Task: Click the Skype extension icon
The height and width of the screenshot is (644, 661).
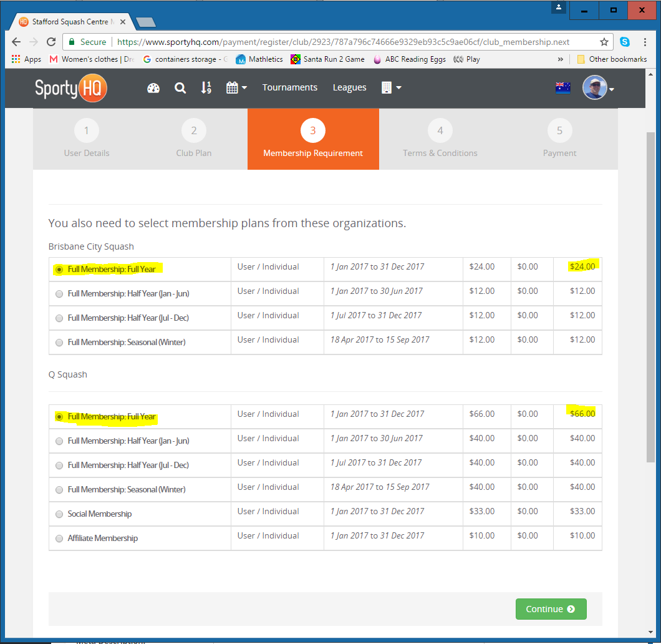Action: tap(624, 42)
